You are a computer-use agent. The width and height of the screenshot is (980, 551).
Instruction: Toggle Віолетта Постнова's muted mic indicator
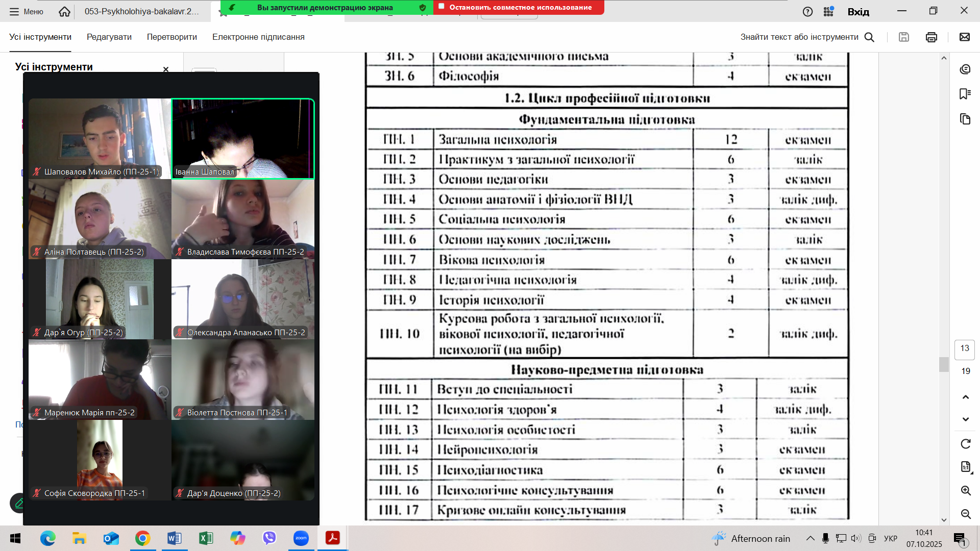point(179,412)
